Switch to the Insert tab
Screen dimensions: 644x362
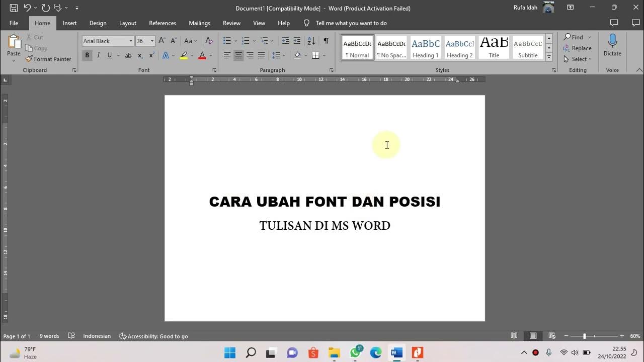tap(70, 23)
